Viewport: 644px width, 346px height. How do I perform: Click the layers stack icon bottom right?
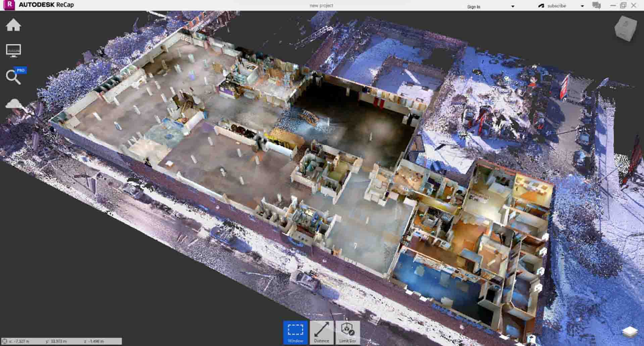click(x=630, y=332)
